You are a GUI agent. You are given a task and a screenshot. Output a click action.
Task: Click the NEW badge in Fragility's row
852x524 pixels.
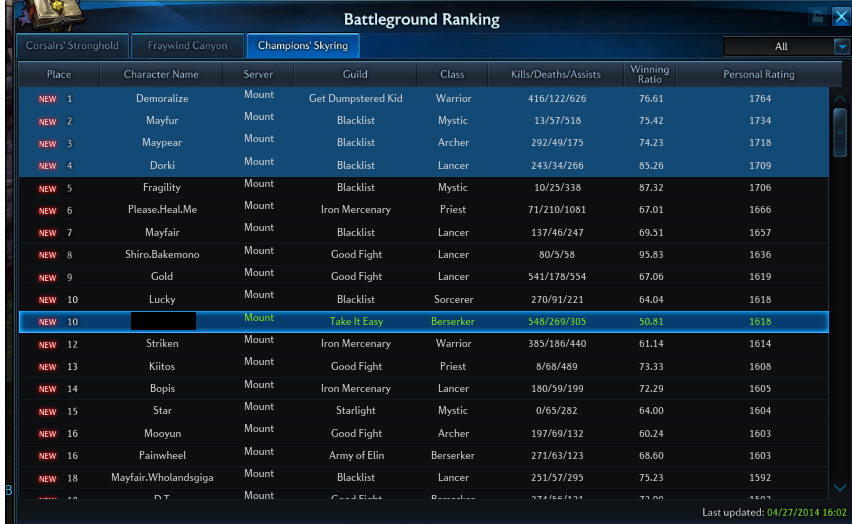(x=47, y=189)
